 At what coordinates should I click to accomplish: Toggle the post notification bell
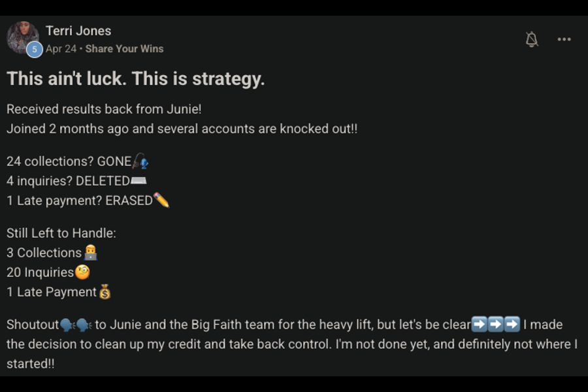(531, 39)
